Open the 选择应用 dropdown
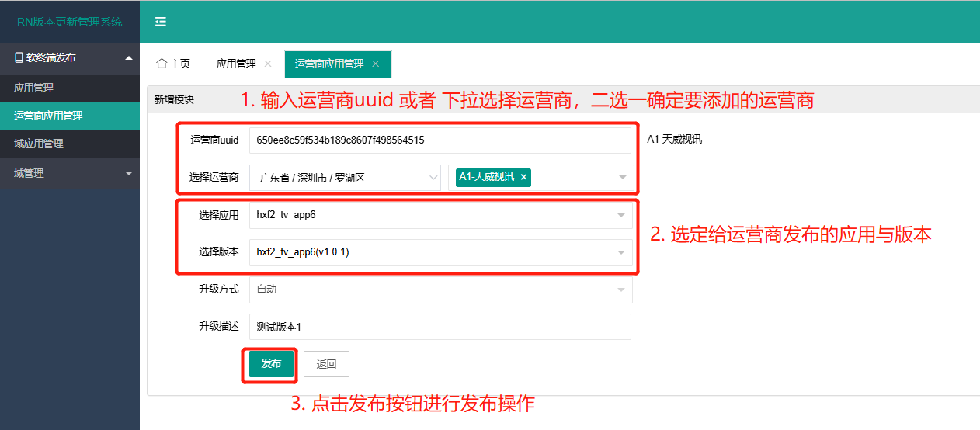 (440, 215)
